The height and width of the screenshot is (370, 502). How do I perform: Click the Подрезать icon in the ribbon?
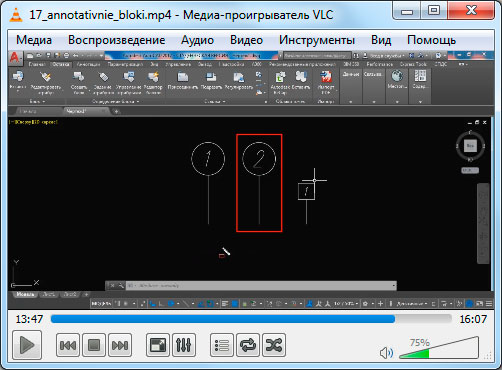tap(211, 77)
